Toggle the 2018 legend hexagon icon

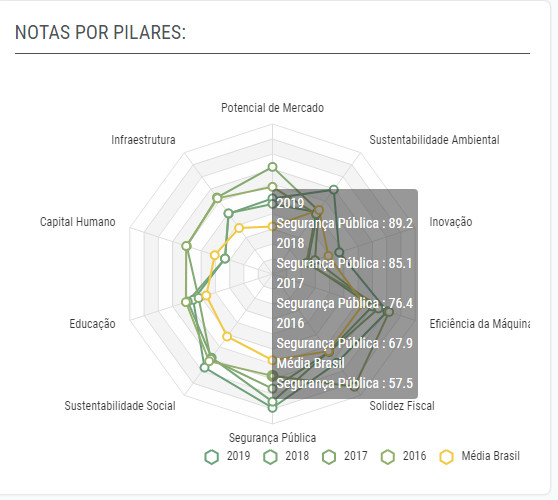(270, 457)
